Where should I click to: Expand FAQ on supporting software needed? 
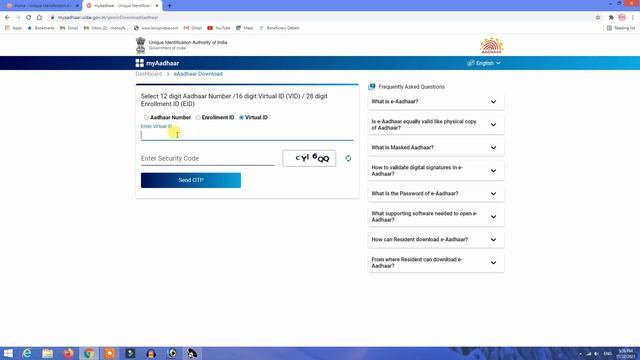click(436, 216)
